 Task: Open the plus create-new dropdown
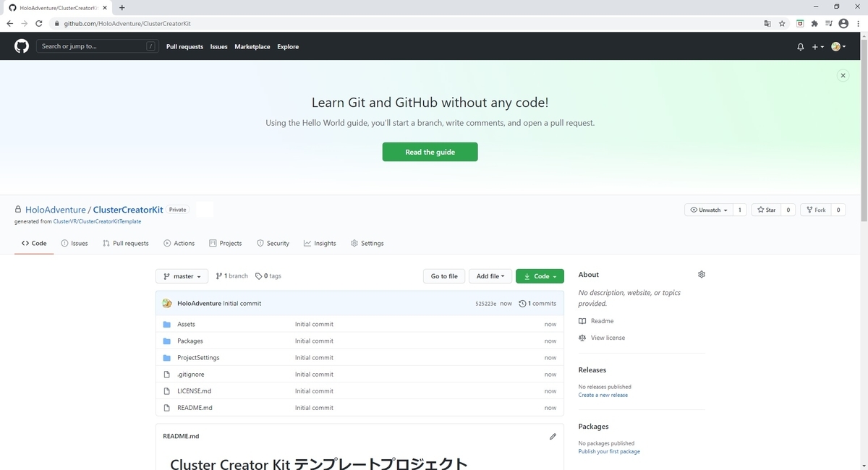click(x=817, y=46)
